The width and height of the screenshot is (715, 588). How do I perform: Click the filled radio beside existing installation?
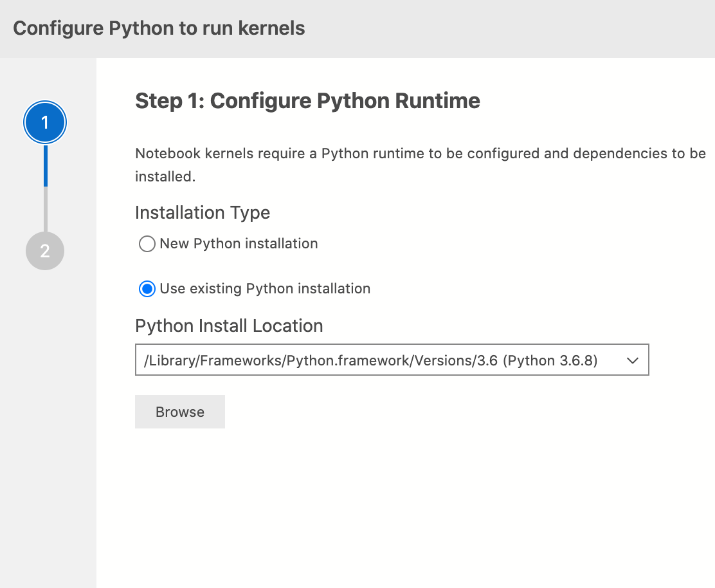[147, 288]
